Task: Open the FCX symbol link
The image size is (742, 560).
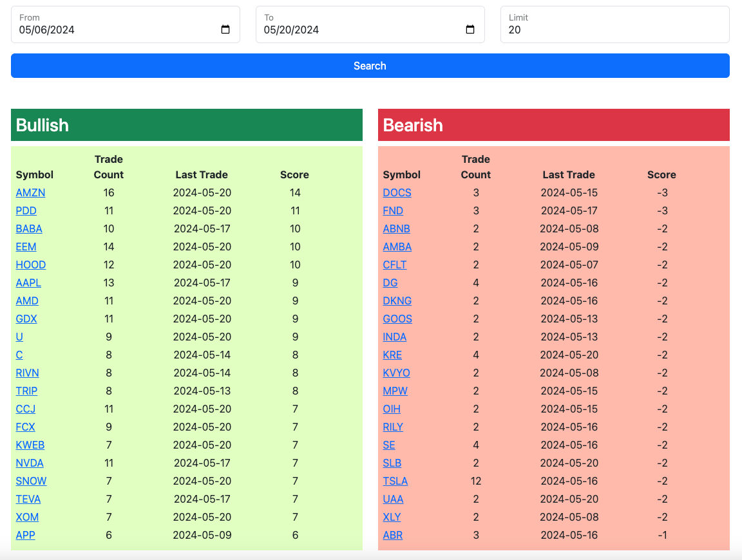Action: (x=26, y=427)
